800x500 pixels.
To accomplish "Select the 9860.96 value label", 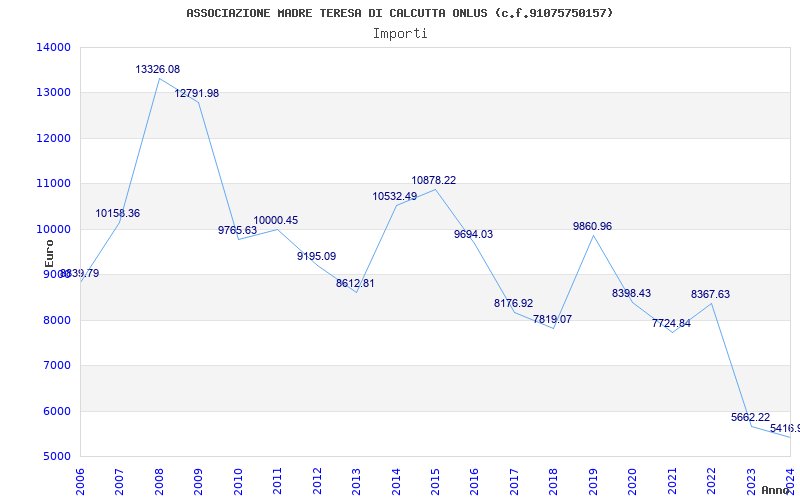I will click(x=592, y=227).
